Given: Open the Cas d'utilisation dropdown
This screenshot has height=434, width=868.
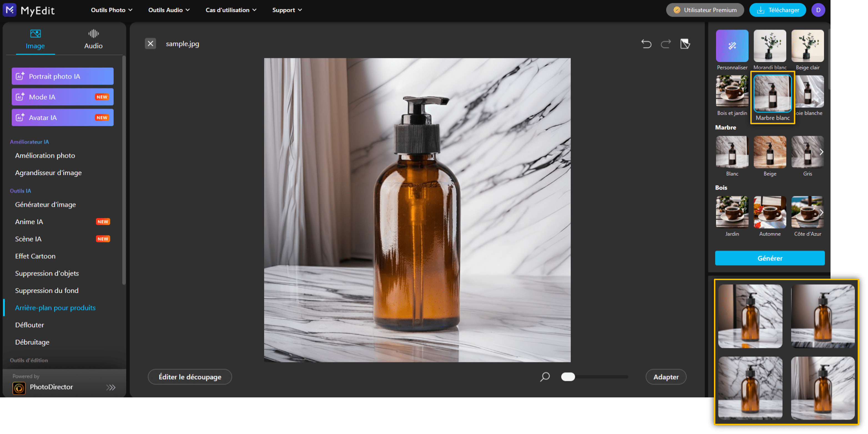Looking at the screenshot, I should coord(231,10).
